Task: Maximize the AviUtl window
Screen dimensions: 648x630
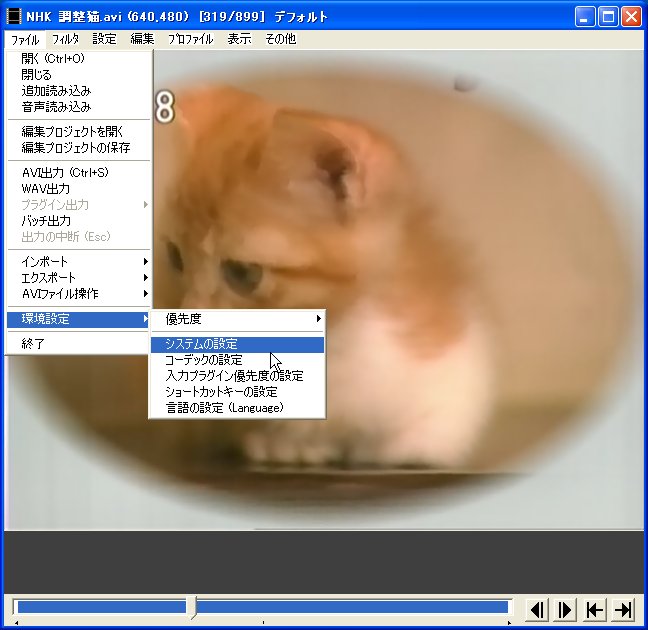Action: [x=608, y=17]
